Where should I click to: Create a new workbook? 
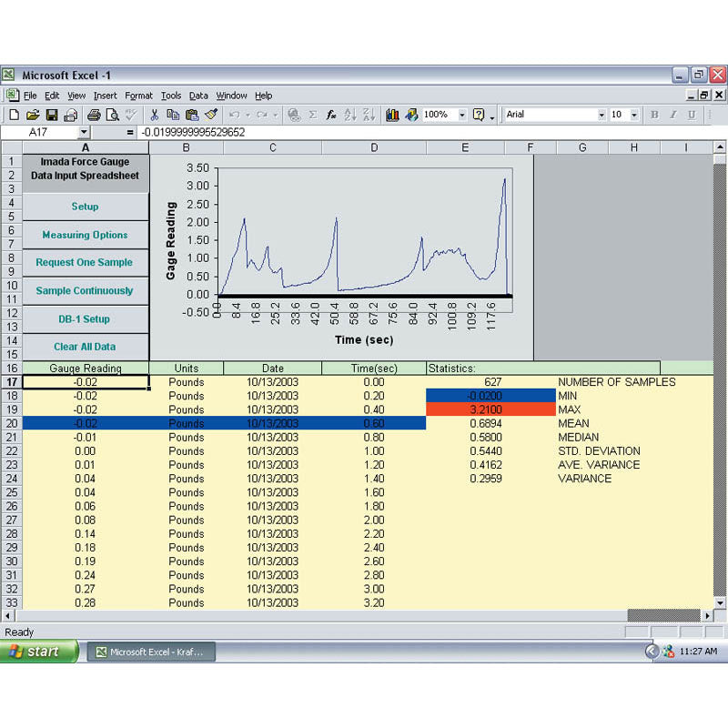coord(13,115)
